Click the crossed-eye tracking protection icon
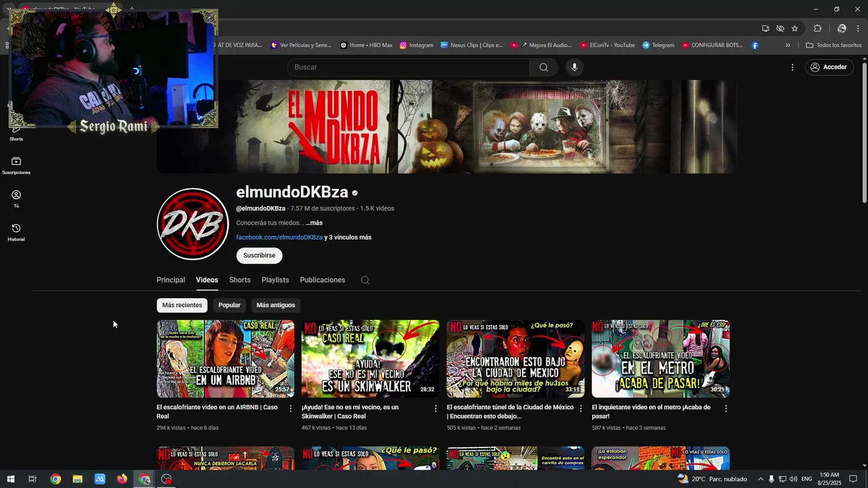The image size is (868, 488). [780, 28]
